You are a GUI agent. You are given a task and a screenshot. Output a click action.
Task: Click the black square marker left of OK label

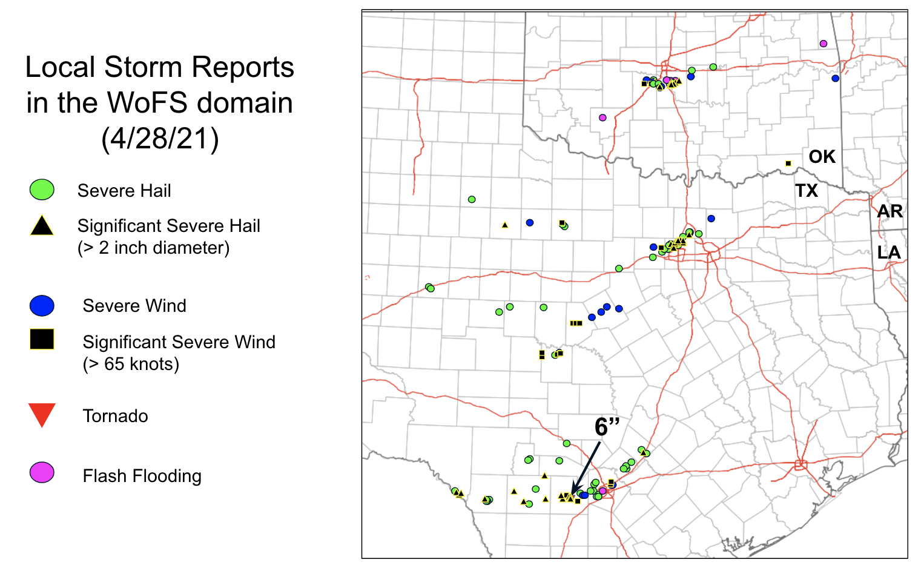click(788, 163)
